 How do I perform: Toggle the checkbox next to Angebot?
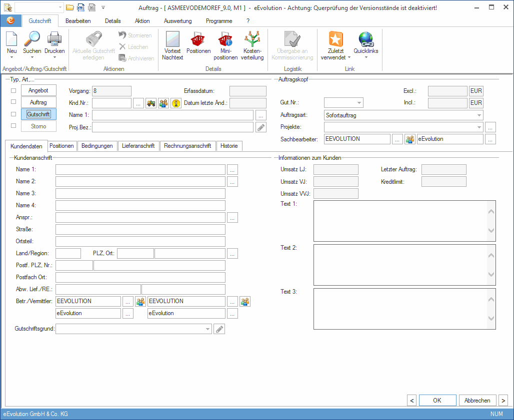click(13, 90)
